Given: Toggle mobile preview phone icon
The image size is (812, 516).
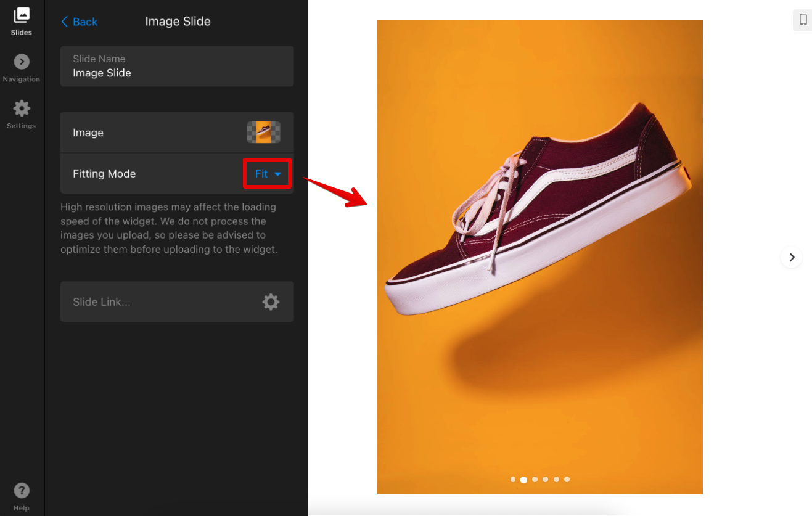Looking at the screenshot, I should tap(803, 20).
